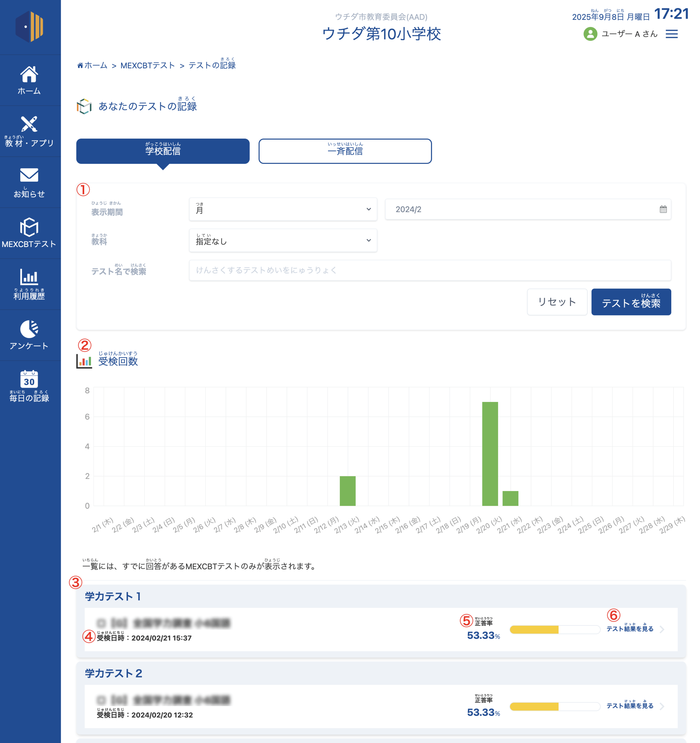
Task: Click the テストを検索 button
Action: (631, 302)
